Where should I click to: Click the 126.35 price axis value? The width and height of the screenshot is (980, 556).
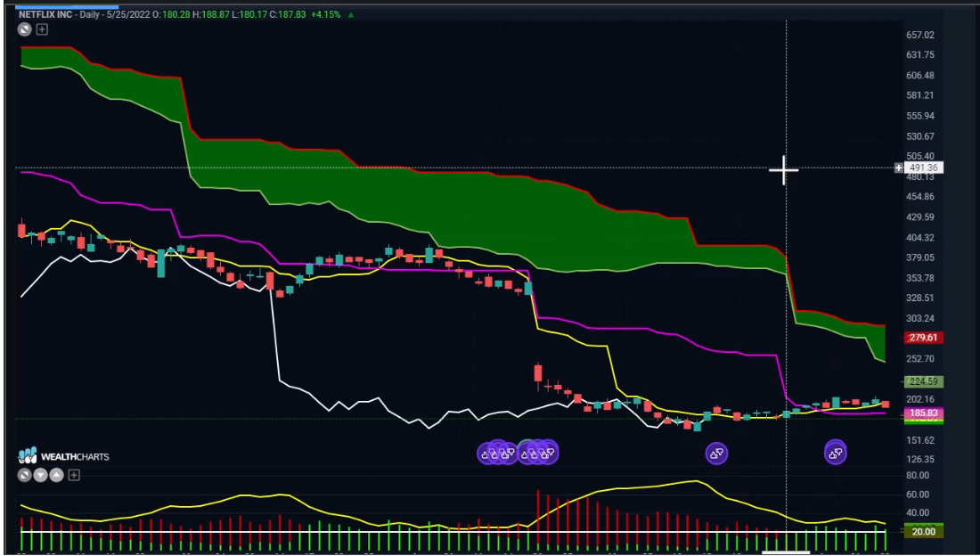[920, 459]
